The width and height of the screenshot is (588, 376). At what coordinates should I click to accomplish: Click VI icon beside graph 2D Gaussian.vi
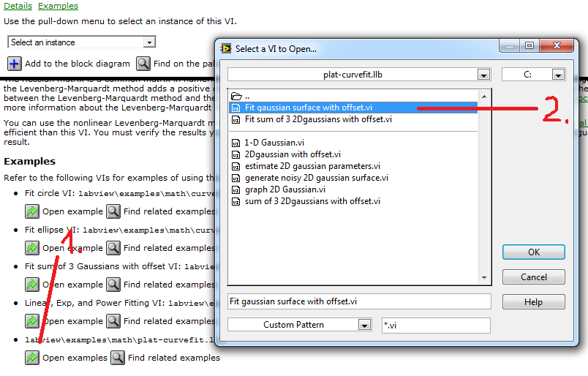click(x=236, y=190)
